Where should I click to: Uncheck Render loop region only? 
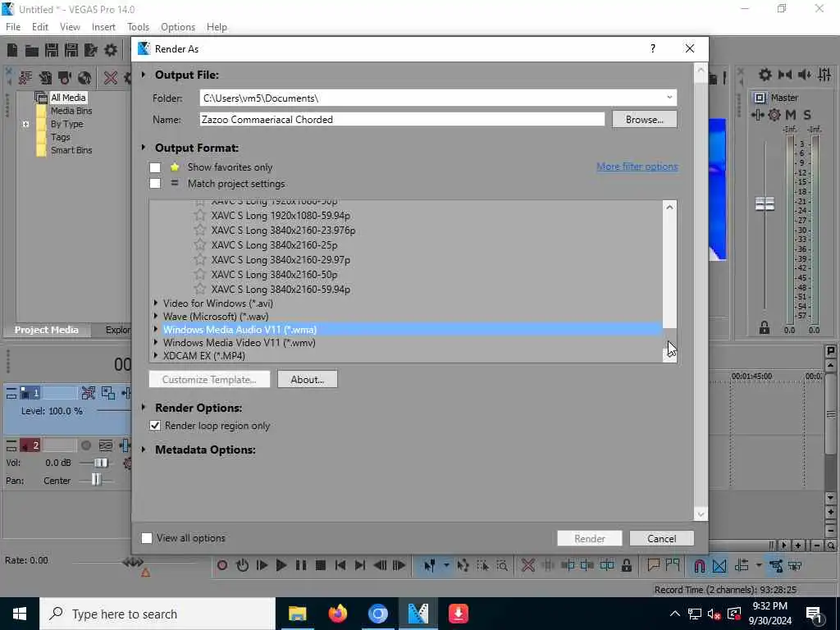click(x=155, y=426)
